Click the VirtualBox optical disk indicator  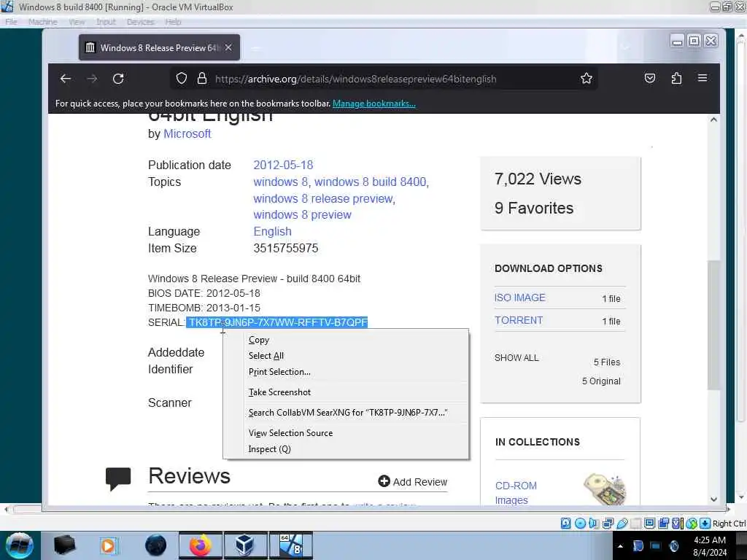pyautogui.click(x=580, y=524)
